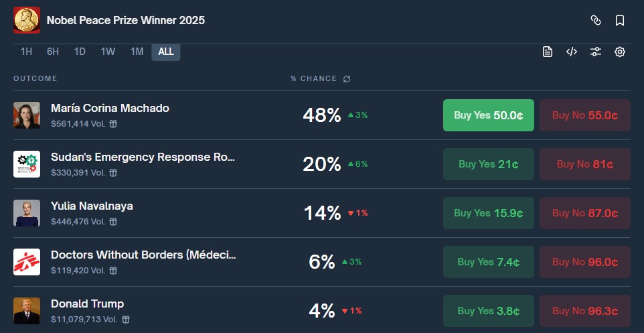Open the filter sliders icon
The height and width of the screenshot is (333, 644).
596,52
